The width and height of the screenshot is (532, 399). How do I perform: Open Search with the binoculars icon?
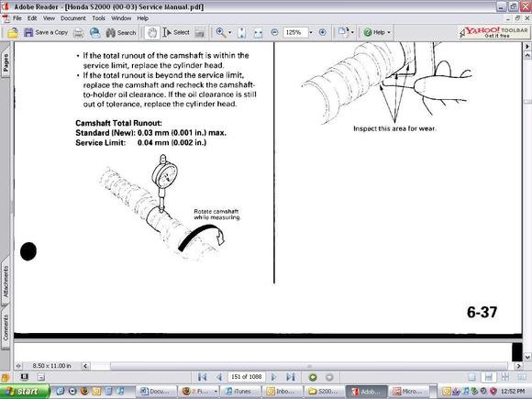tap(121, 33)
